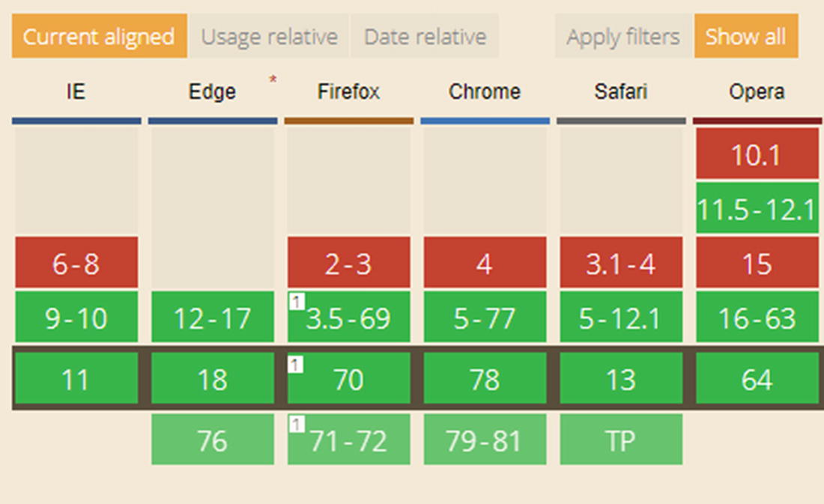Screen dimensions: 824x504
Task: Click note marker 1 on Firefox 71-72
Action: pos(297,425)
